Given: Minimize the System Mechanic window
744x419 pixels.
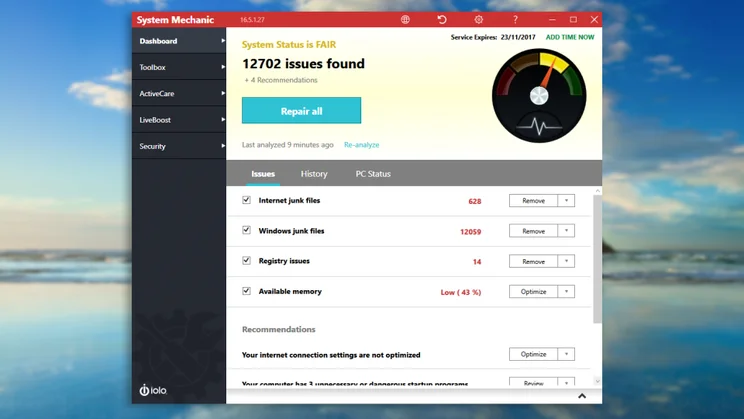Looking at the screenshot, I should pos(552,19).
